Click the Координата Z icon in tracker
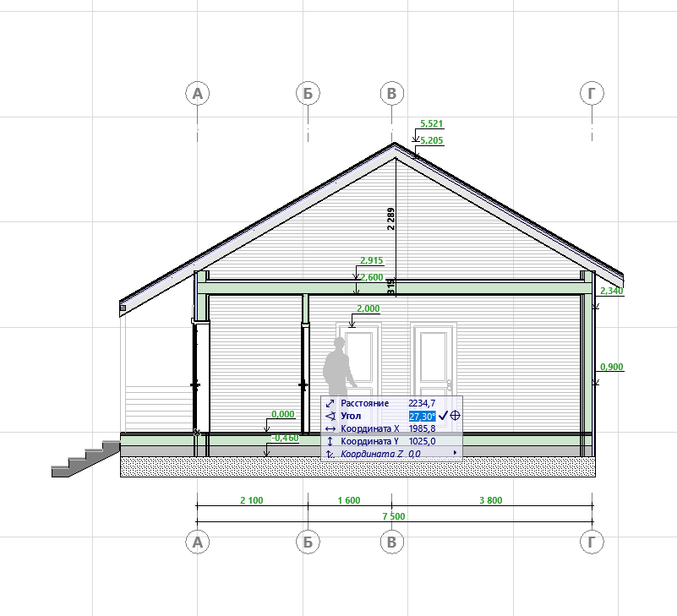This screenshot has height=616, width=677. coord(330,454)
